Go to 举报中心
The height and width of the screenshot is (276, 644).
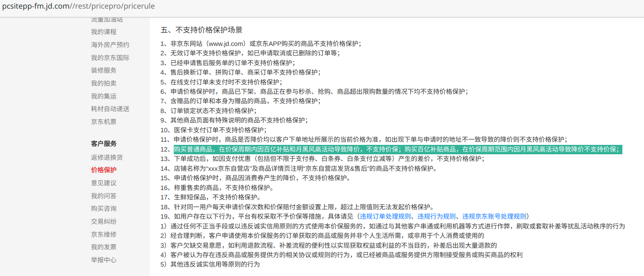coord(103,260)
